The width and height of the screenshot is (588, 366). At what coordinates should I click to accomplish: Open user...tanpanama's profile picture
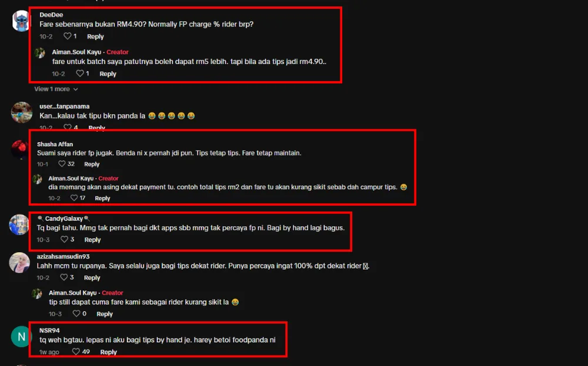click(x=21, y=112)
